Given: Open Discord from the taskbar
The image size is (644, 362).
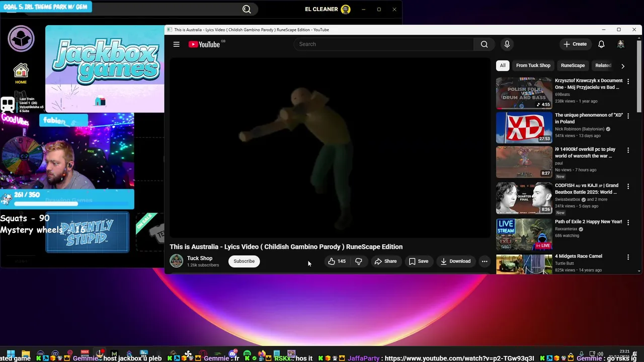Looking at the screenshot, I should (x=232, y=354).
